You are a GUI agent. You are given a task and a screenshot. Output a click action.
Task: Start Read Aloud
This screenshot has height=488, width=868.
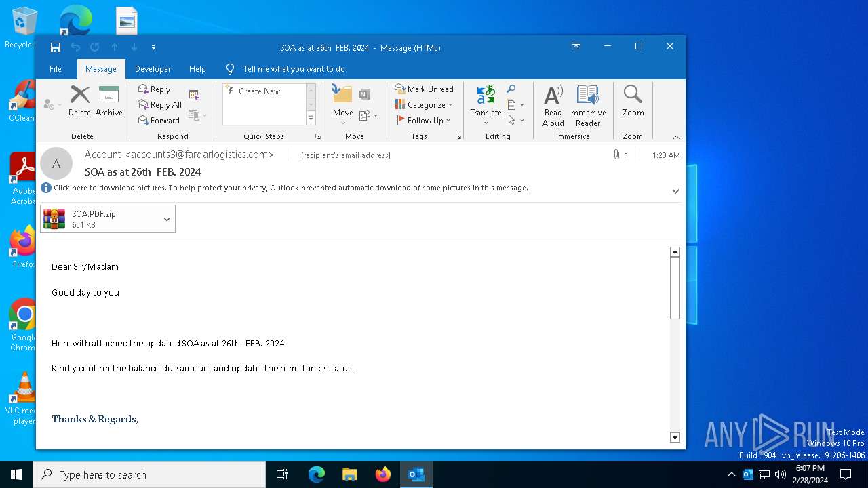[553, 105]
